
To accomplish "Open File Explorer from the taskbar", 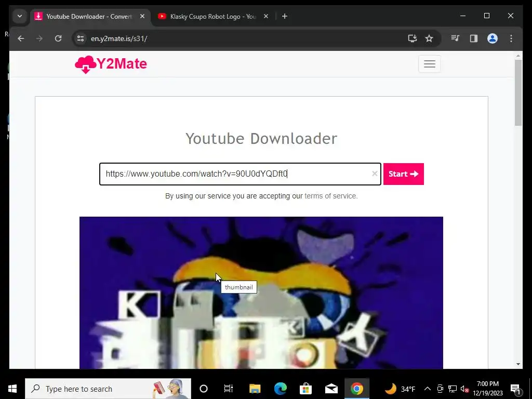I will (255, 389).
